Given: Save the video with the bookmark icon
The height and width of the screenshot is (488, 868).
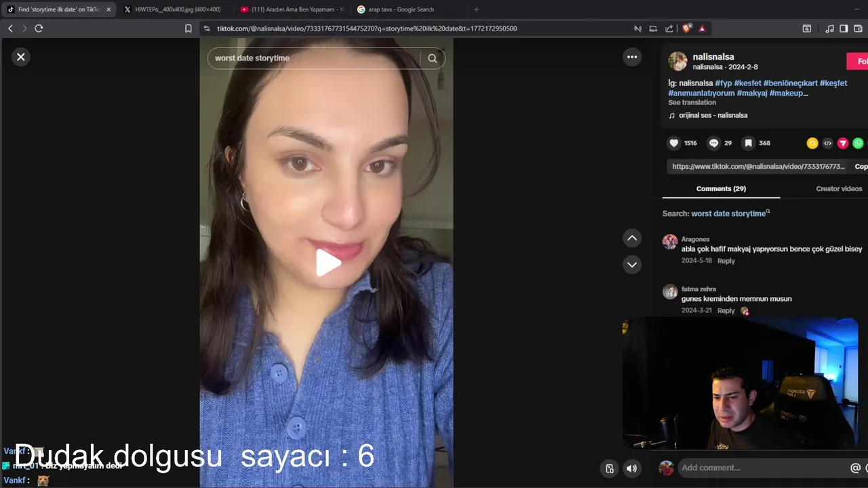Looking at the screenshot, I should (x=748, y=143).
